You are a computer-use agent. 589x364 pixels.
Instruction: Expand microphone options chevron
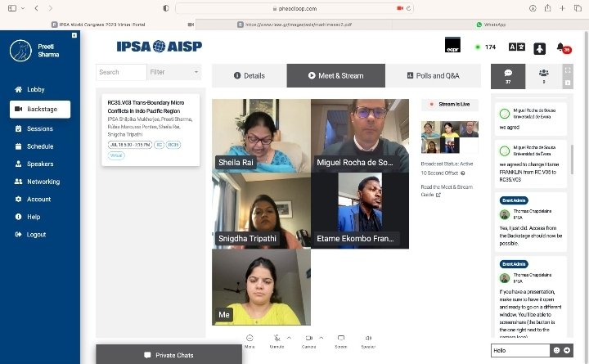coord(289,338)
